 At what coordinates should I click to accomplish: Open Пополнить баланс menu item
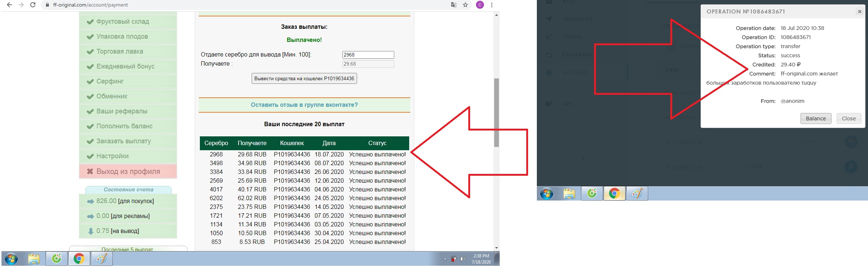[x=128, y=127]
